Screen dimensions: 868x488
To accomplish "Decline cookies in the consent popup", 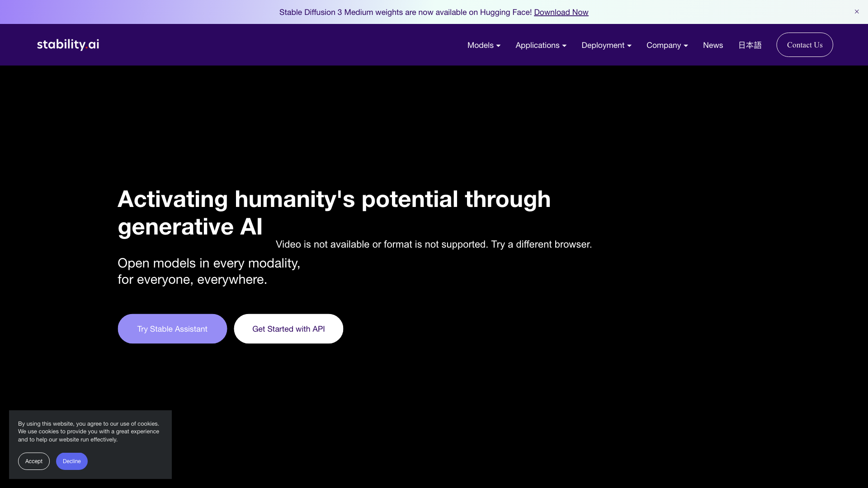I will 72,461.
